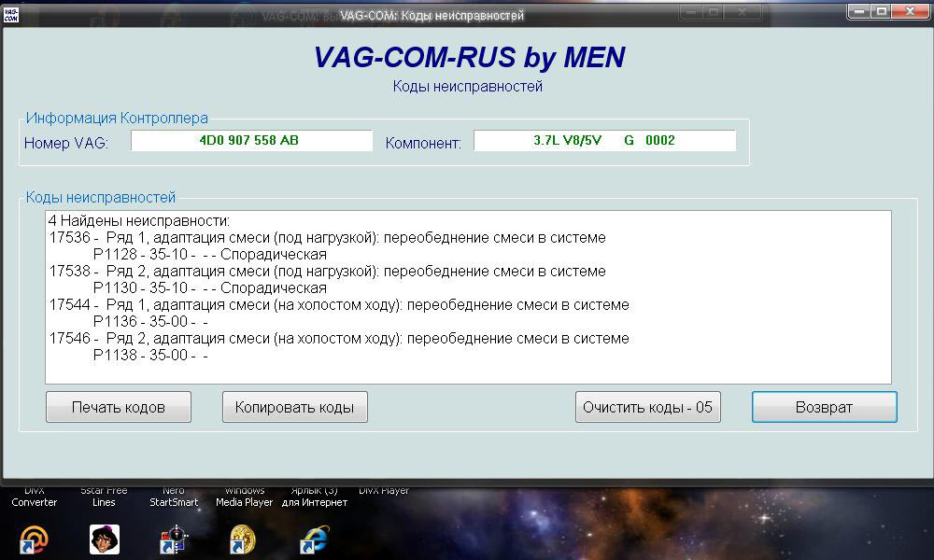Image resolution: width=934 pixels, height=560 pixels.
Task: Click the Компонент field showing 3.7L V8/5V
Action: [x=604, y=141]
